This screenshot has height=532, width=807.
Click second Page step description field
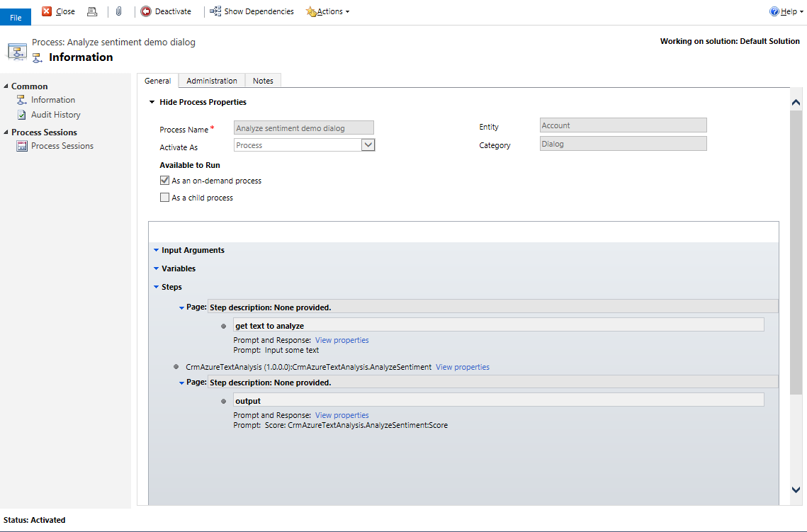click(492, 383)
